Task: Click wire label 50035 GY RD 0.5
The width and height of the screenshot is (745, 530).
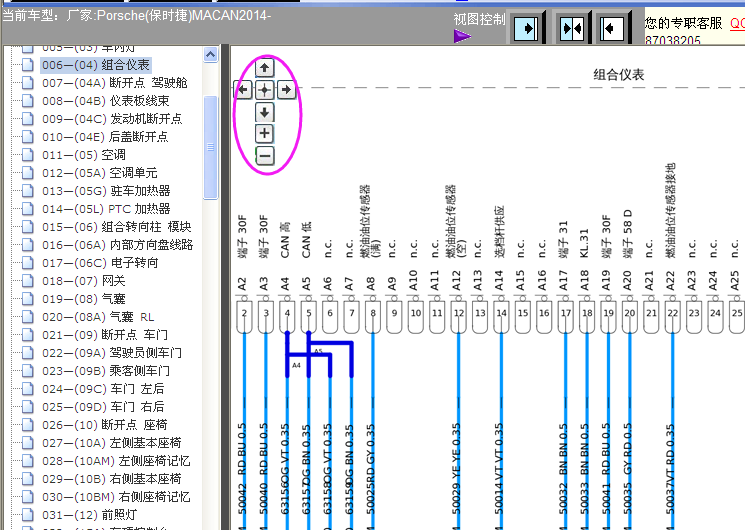Action: click(x=628, y=469)
